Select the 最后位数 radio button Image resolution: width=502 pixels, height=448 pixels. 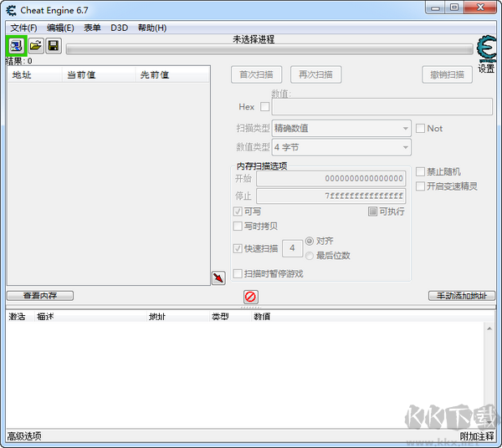click(310, 256)
